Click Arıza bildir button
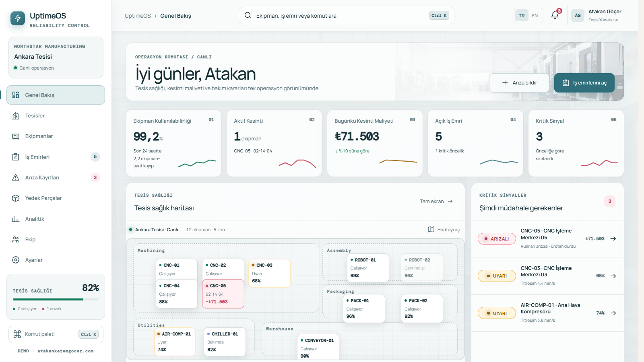The image size is (644, 362). tap(519, 83)
